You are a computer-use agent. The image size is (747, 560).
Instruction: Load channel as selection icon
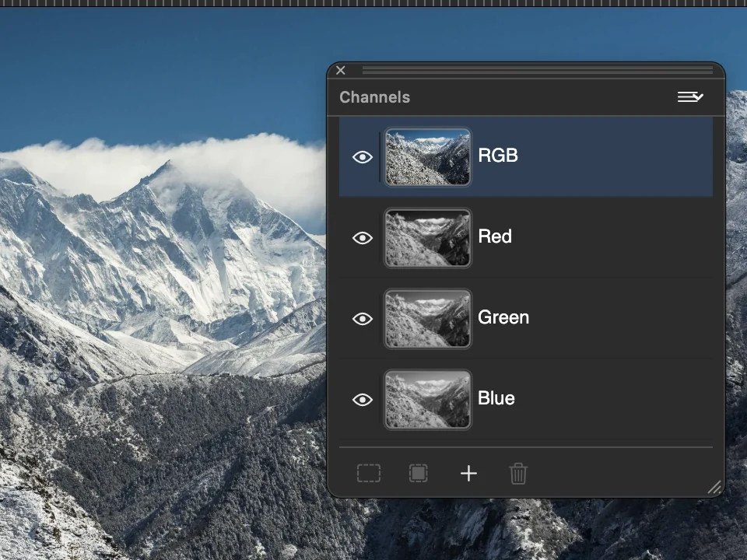pyautogui.click(x=369, y=474)
